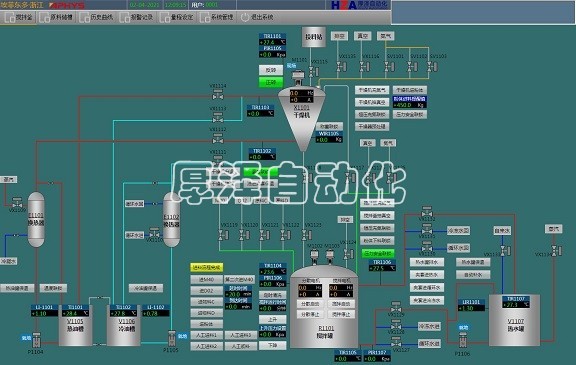Toggle the yellow feed process status button
576x365 pixels.
coord(206,268)
